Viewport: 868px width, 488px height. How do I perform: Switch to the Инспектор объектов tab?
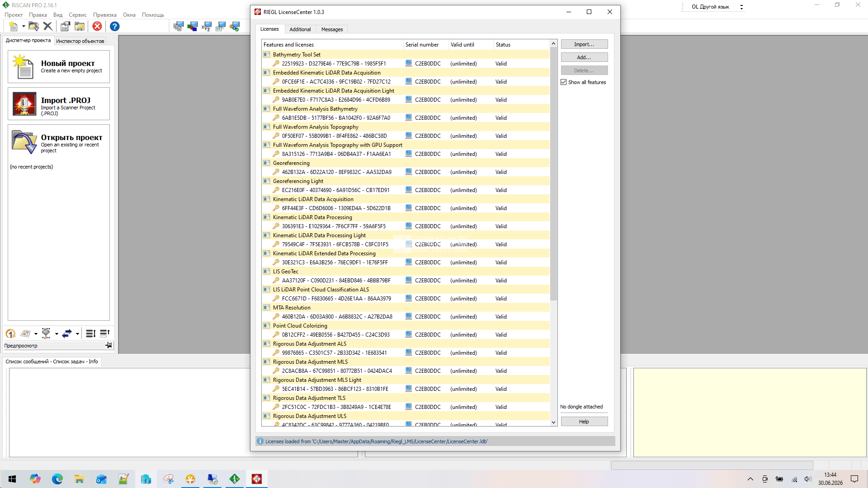click(80, 41)
